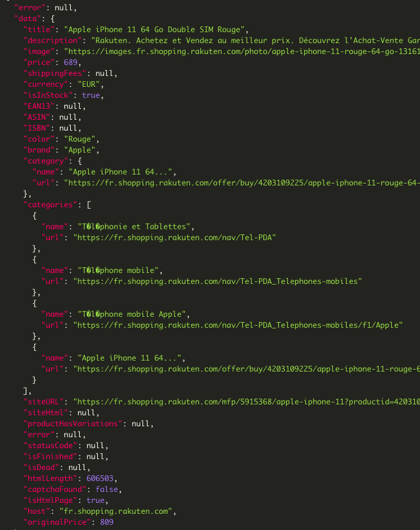
Task: Open the siteURL mfp/5915368 link
Action: click(247, 402)
